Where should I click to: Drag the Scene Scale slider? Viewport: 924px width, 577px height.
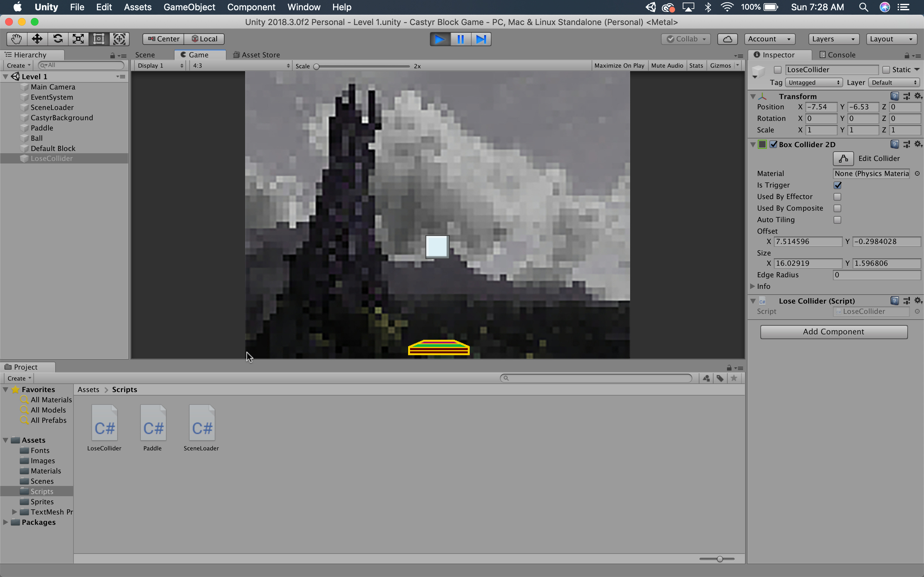[x=319, y=66]
